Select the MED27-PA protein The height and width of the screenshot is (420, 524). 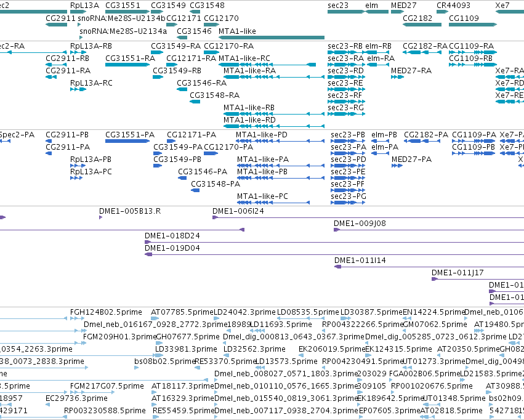[x=397, y=166]
